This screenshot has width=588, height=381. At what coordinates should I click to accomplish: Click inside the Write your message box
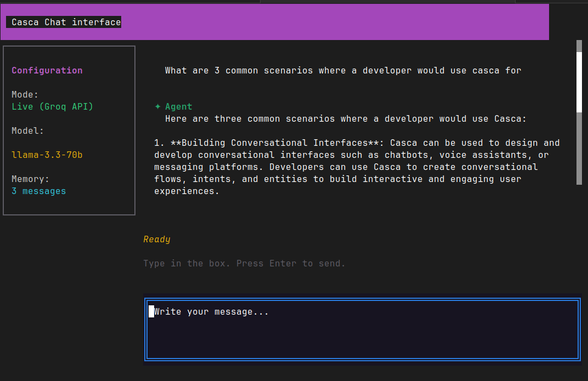[x=362, y=329]
